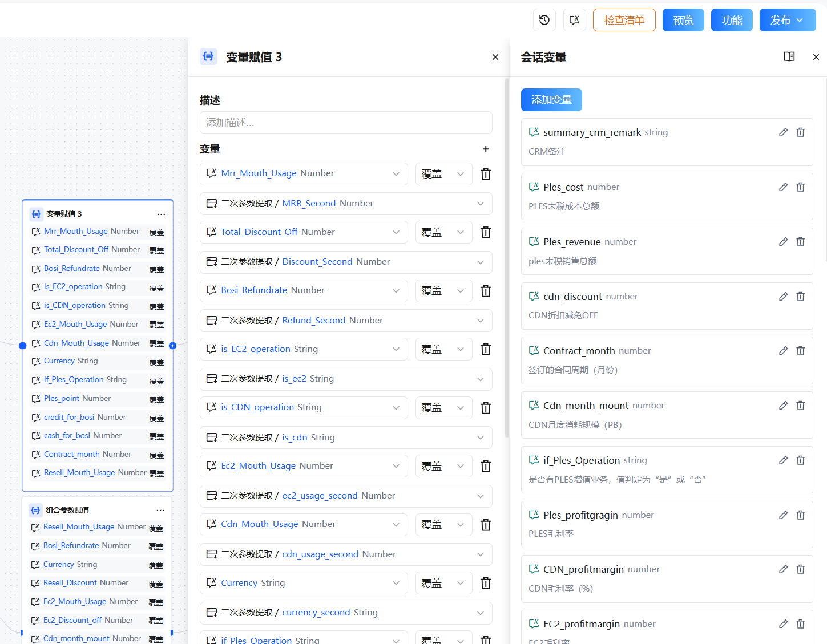Delete the Ples_revenue variable using trash icon
827x644 pixels.
[x=800, y=241]
